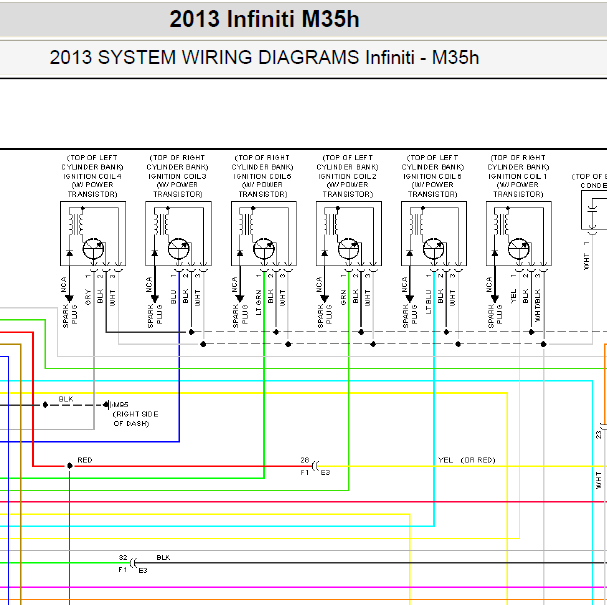Click the partially visible condenser symbol
The width and height of the screenshot is (607, 605).
click(594, 212)
